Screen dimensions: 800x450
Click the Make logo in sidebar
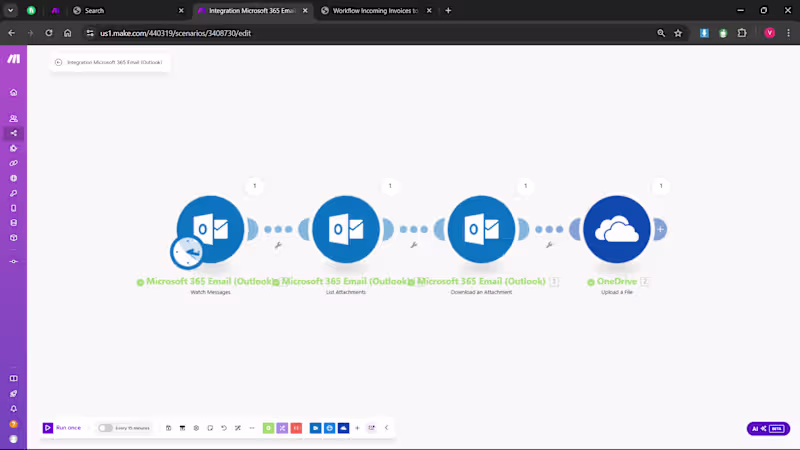(14, 59)
